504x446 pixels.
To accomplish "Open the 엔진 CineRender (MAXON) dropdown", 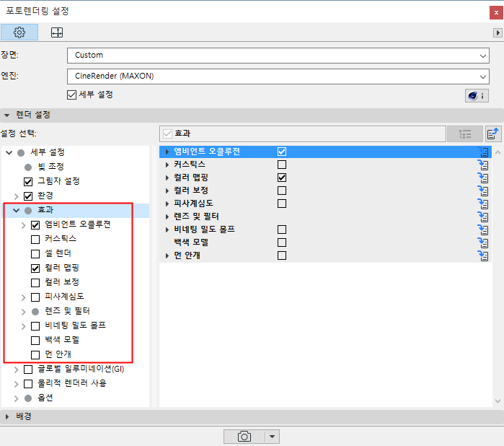I will (278, 76).
